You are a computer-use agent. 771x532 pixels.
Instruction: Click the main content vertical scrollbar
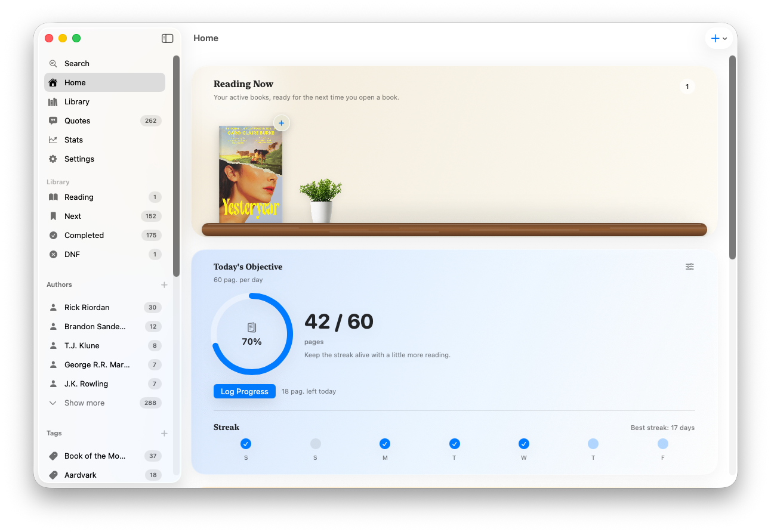[732, 157]
